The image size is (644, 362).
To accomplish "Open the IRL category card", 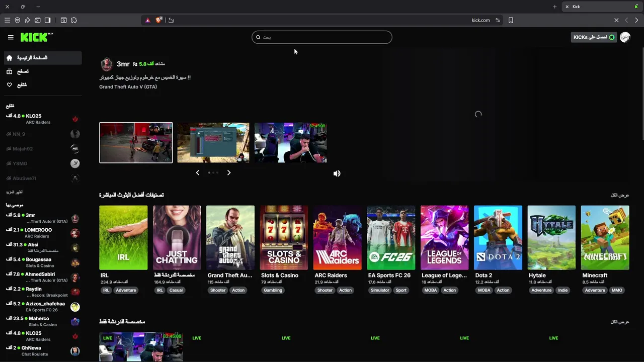I will [123, 237].
